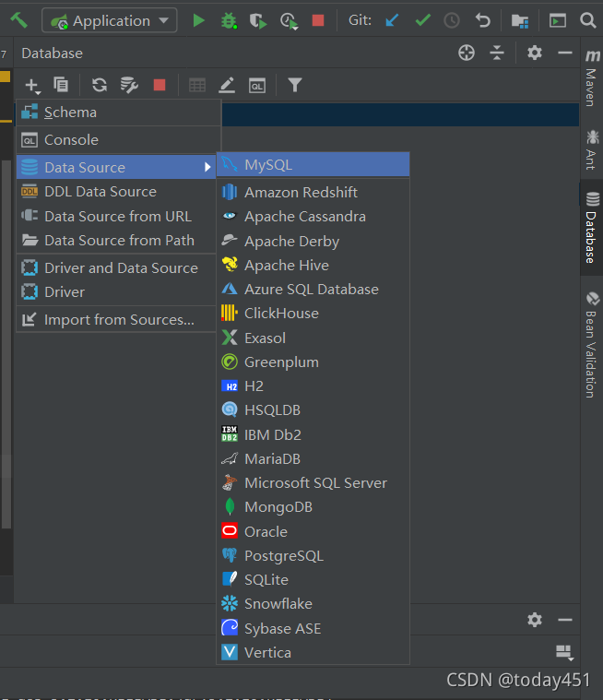Select the Driver menu entry
603x700 pixels.
point(116,292)
